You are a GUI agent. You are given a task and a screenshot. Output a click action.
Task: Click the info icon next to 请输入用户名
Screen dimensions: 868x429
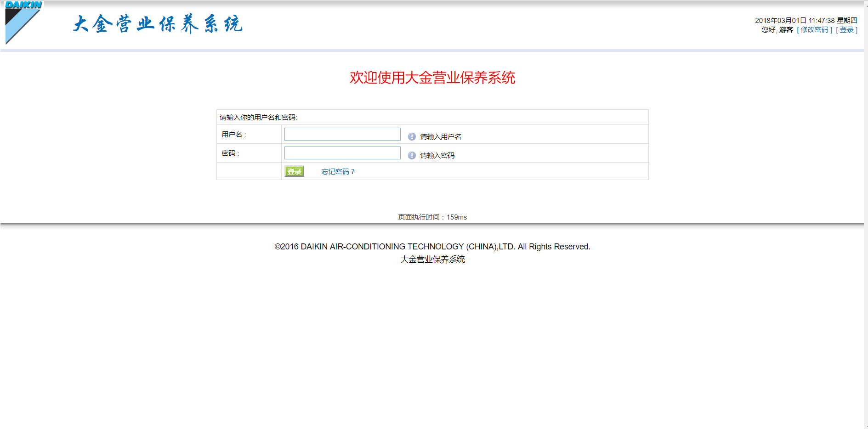tap(412, 136)
